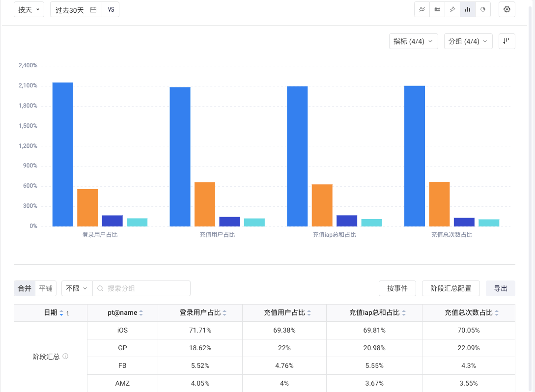Open the 不限 filter dropdown
The height and width of the screenshot is (392, 535).
[x=77, y=288]
